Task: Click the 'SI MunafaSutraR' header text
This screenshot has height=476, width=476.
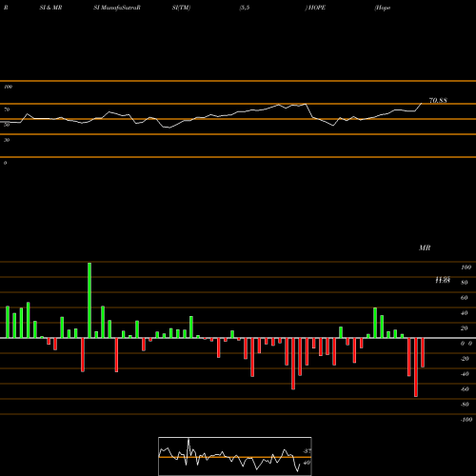Action: pyautogui.click(x=117, y=8)
